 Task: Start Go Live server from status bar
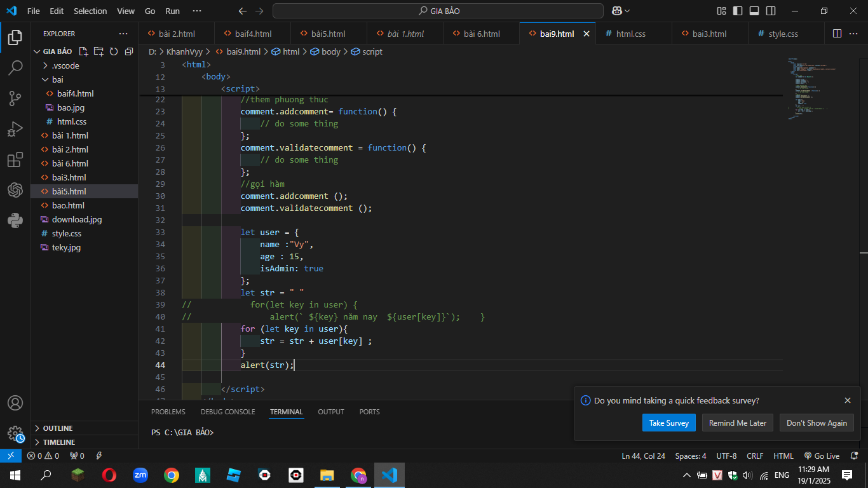[x=822, y=456]
